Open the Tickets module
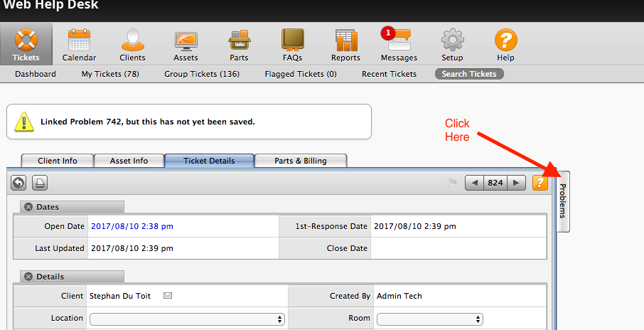The image size is (644, 330). coord(26,44)
